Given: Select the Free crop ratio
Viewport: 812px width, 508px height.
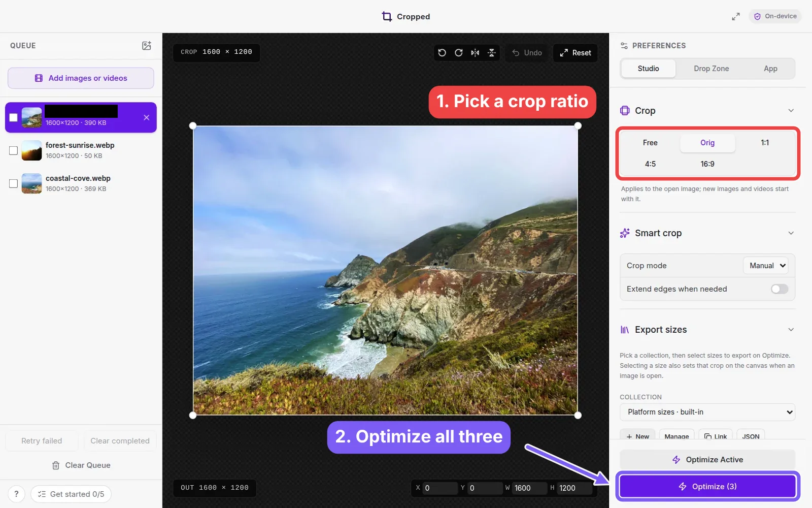Looking at the screenshot, I should click(x=650, y=143).
